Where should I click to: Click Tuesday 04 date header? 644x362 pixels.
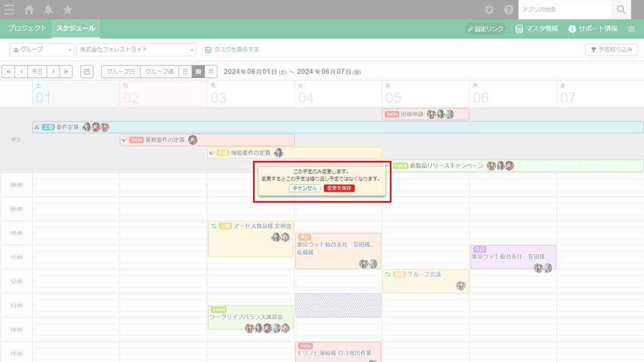[338, 94]
